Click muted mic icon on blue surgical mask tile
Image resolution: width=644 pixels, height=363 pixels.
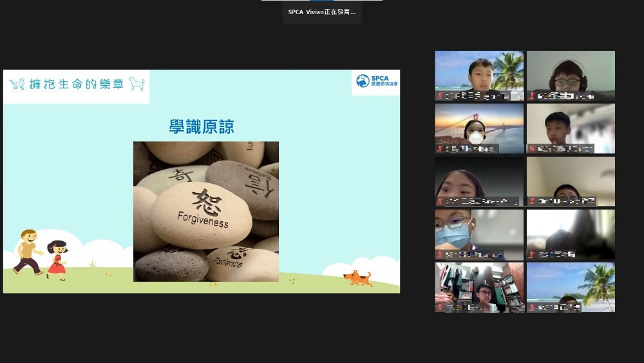pos(440,255)
